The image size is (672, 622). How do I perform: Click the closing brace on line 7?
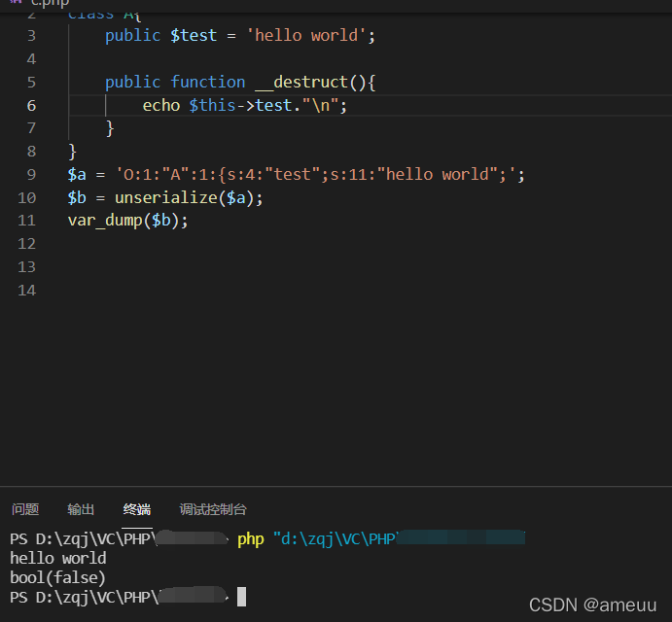(110, 128)
